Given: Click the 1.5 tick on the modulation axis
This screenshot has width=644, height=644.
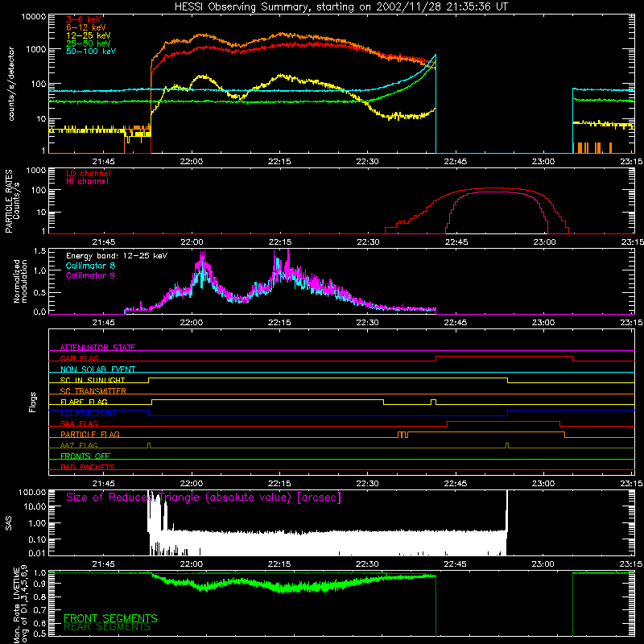Looking at the screenshot, I should coord(39,251).
